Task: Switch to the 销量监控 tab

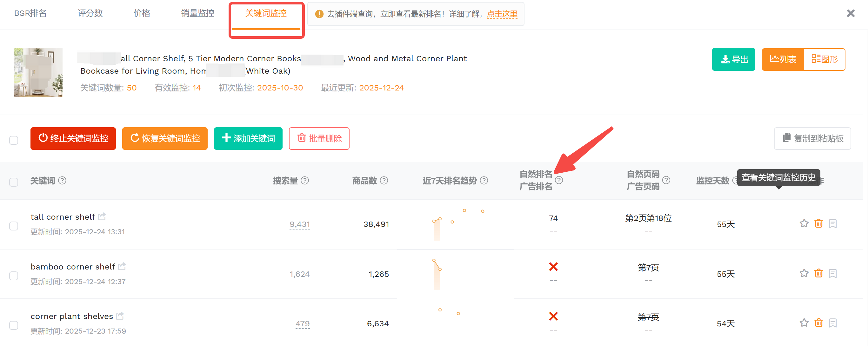Action: (197, 13)
